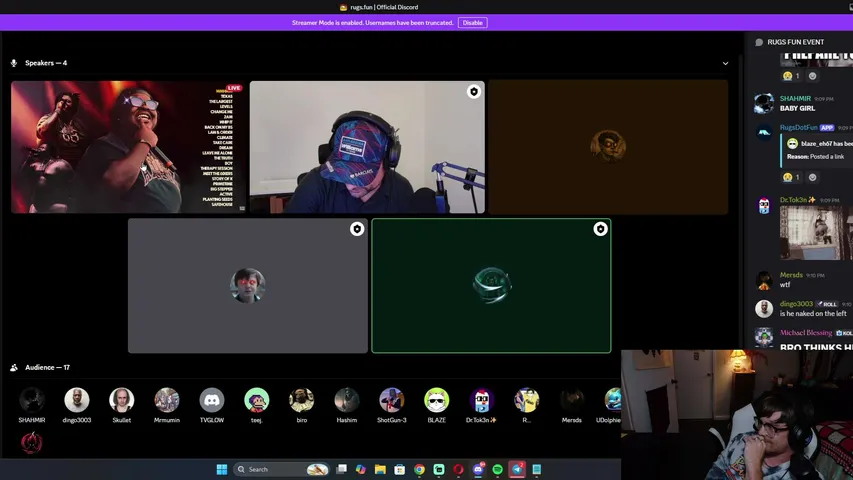Open the image posted by Dr.Tok3n
The image size is (853, 480).
[816, 233]
